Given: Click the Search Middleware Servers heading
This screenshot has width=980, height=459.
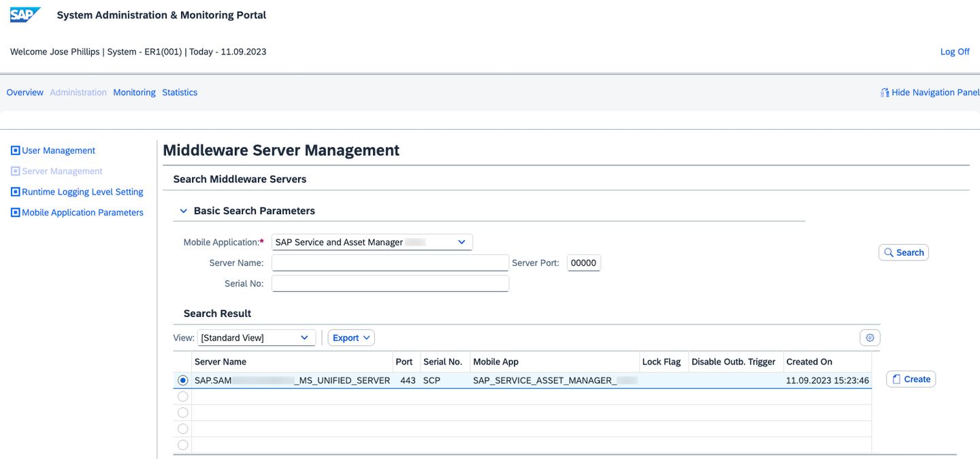Looking at the screenshot, I should (240, 180).
